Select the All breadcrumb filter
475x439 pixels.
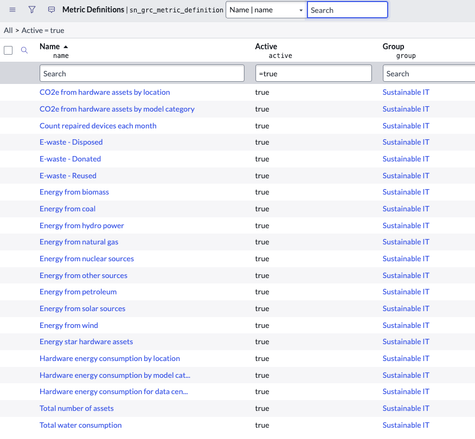click(8, 30)
